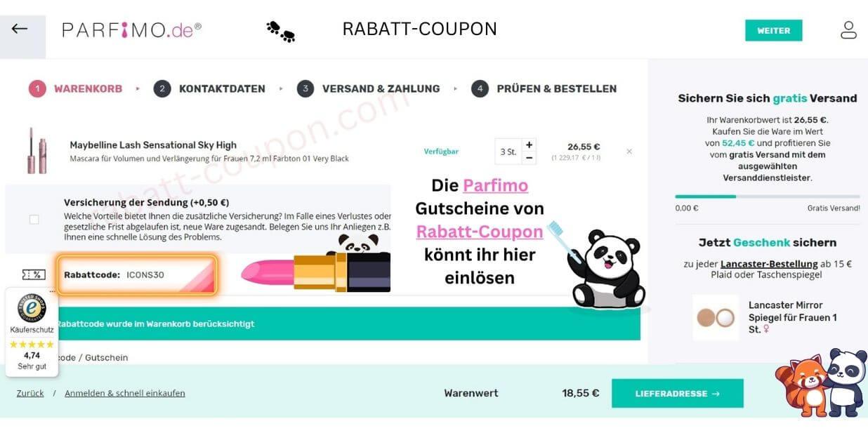The width and height of the screenshot is (868, 433).
Task: Go to Kontaktdaten step
Action: 209,89
